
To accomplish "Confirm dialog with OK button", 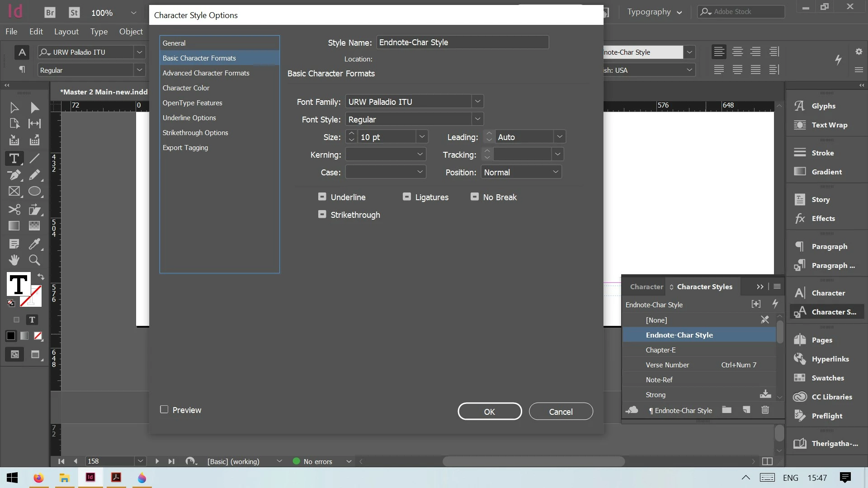I will pyautogui.click(x=489, y=411).
